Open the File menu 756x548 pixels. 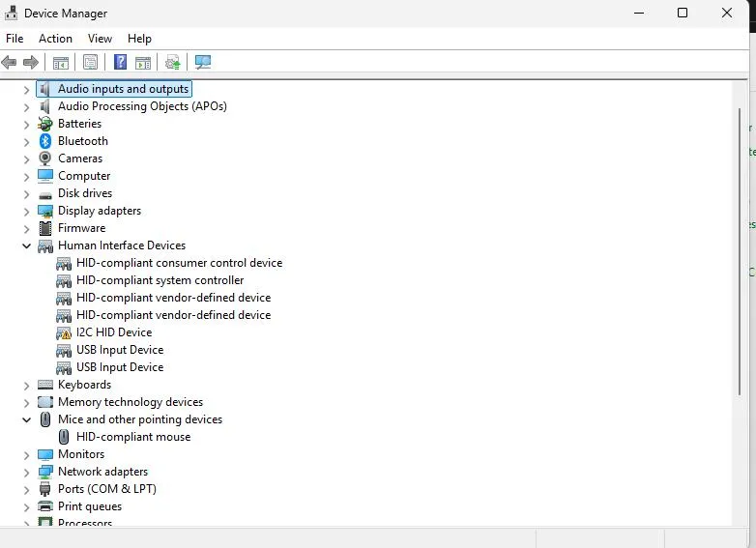pyautogui.click(x=15, y=39)
